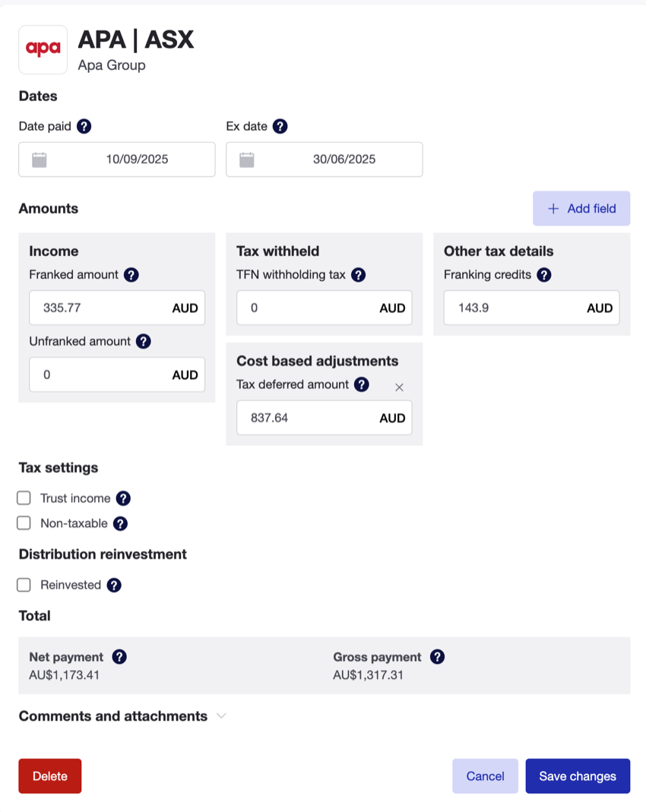Image resolution: width=646 pixels, height=812 pixels.
Task: Click the Apa Group subtitle
Action: 112,65
